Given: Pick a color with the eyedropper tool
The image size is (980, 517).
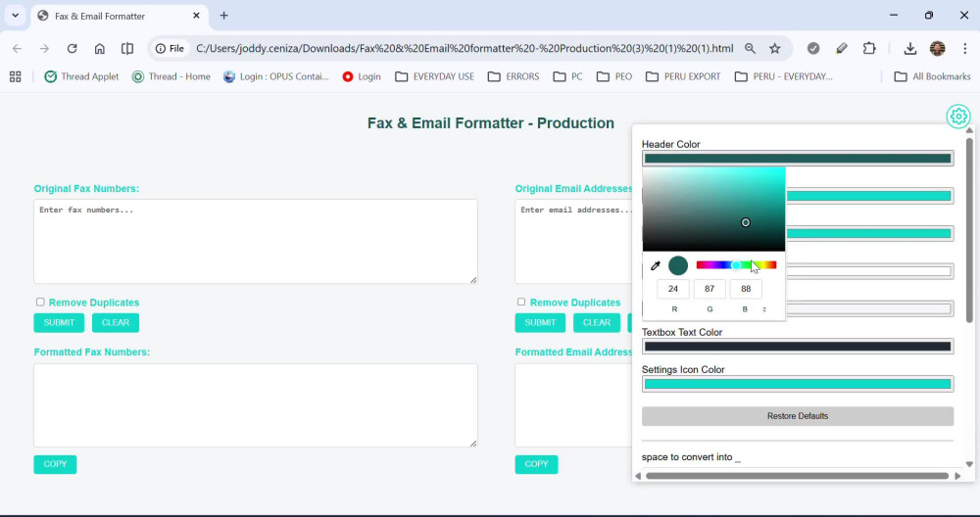Looking at the screenshot, I should 656,266.
